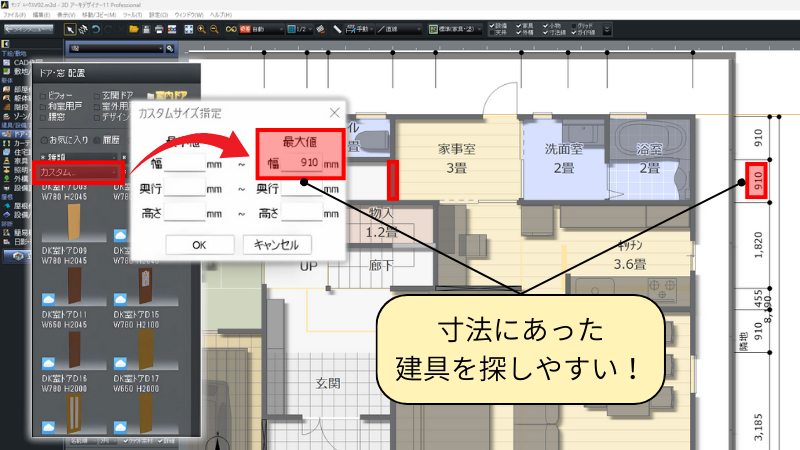Click the zoom out magnifier icon
800x450 pixels.
point(214,30)
